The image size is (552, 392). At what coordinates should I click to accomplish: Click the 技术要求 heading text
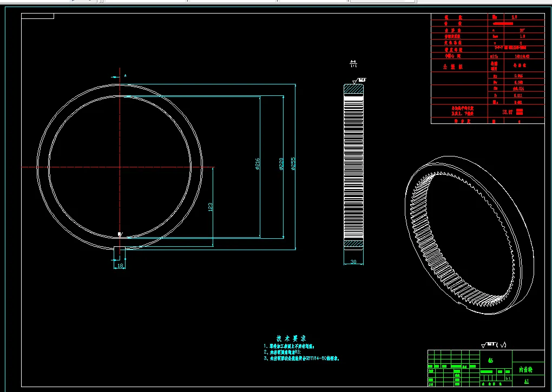[x=291, y=338]
